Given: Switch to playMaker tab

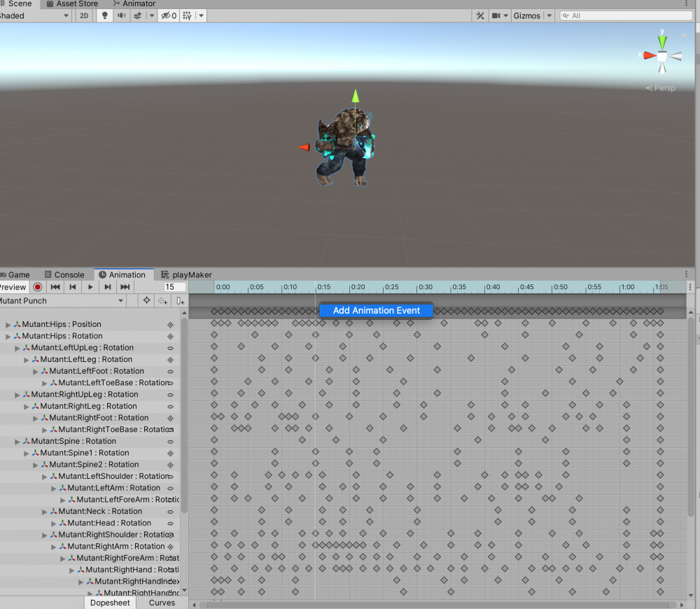Looking at the screenshot, I should click(x=186, y=274).
